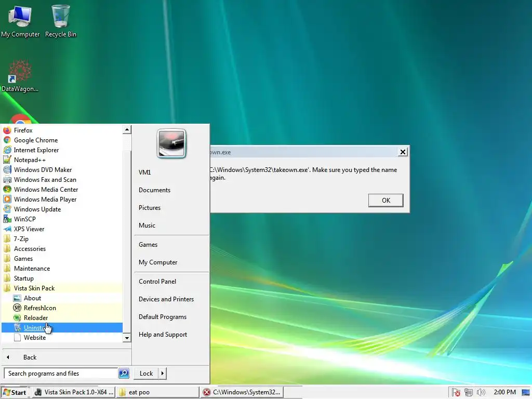
Task: Open Help and Support
Action: pos(171,334)
